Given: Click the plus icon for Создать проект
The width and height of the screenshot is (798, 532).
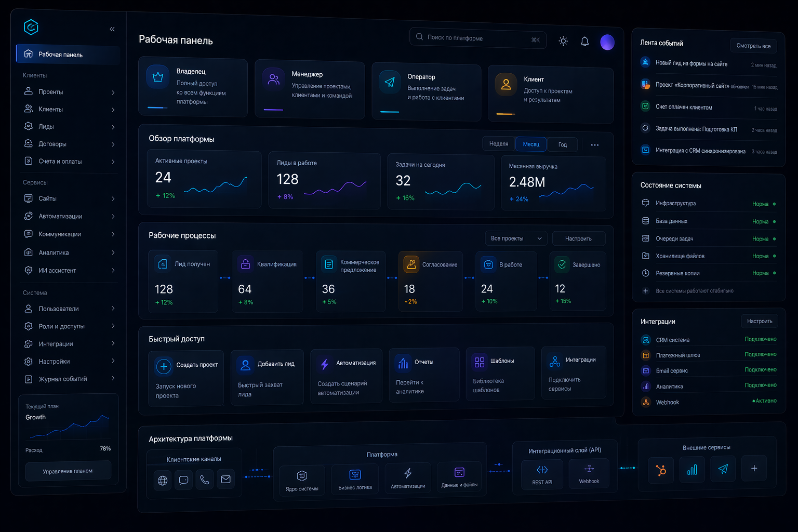Looking at the screenshot, I should point(164,366).
